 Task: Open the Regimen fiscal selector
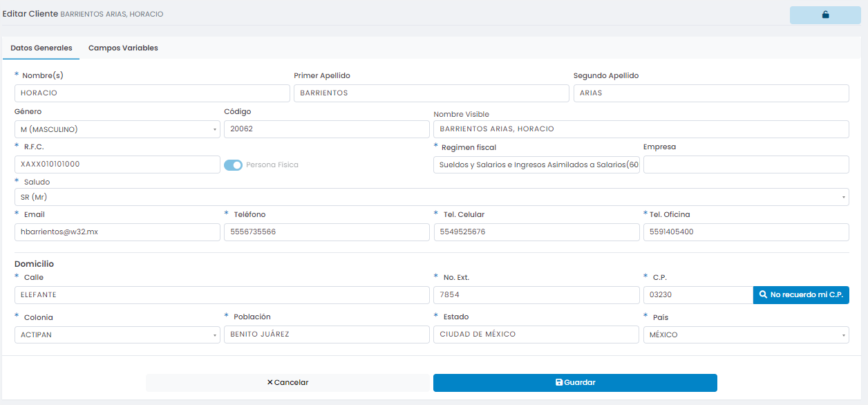pos(536,164)
